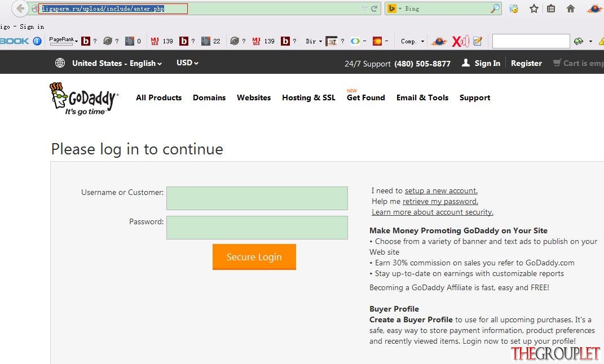
Task: Reload the page with the refresh icon
Action: click(x=374, y=8)
